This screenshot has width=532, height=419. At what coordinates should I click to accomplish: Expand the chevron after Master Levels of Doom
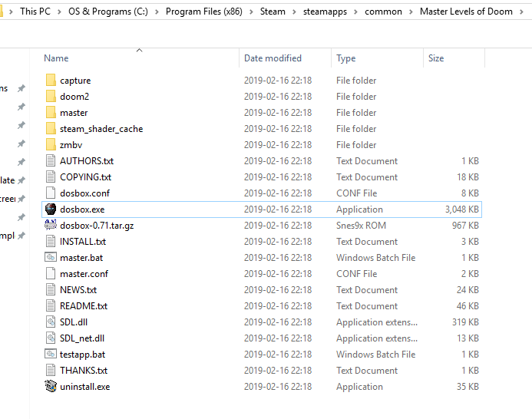[x=521, y=12]
